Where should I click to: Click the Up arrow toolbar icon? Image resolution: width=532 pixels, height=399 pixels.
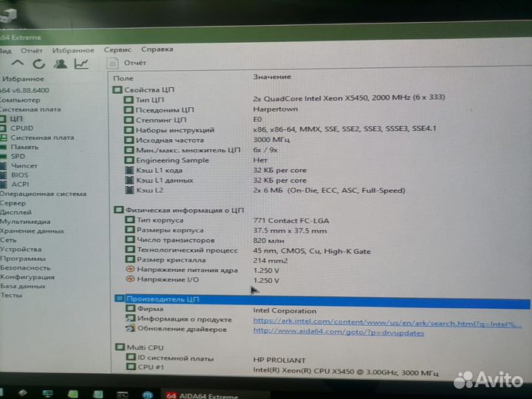[x=18, y=63]
